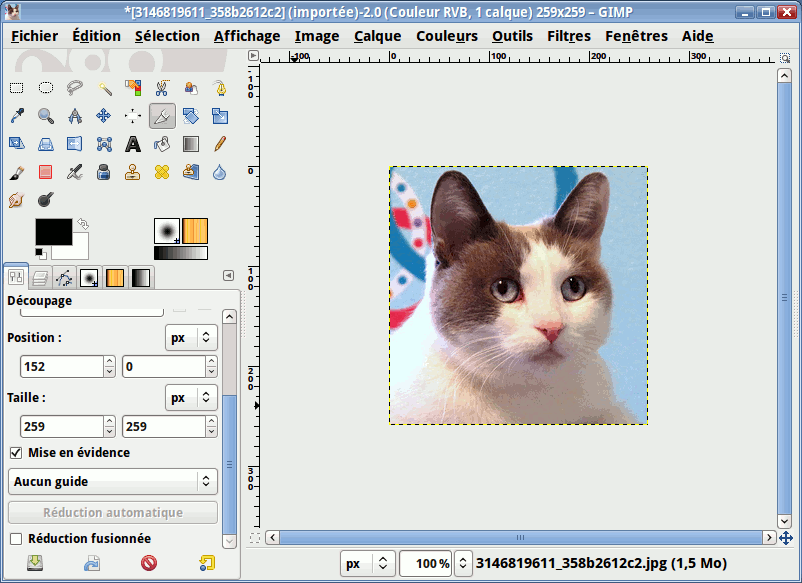
Task: Select the Rectangle Select tool
Action: click(x=17, y=88)
